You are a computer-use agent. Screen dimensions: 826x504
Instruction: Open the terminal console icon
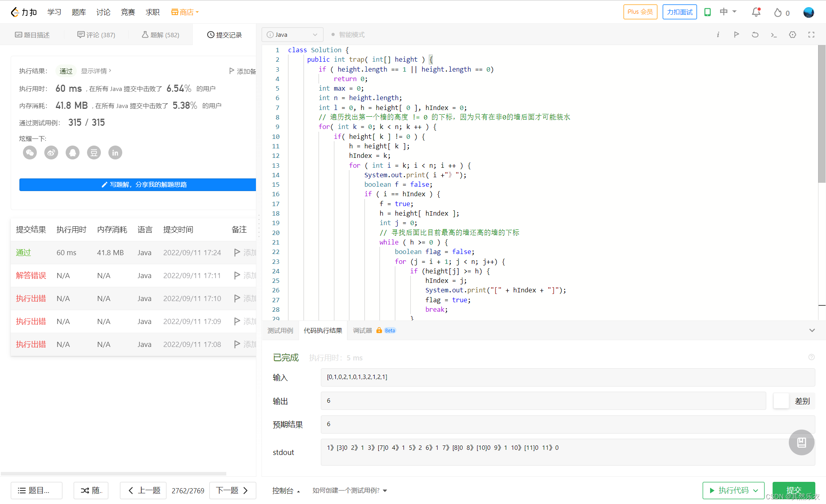point(774,35)
